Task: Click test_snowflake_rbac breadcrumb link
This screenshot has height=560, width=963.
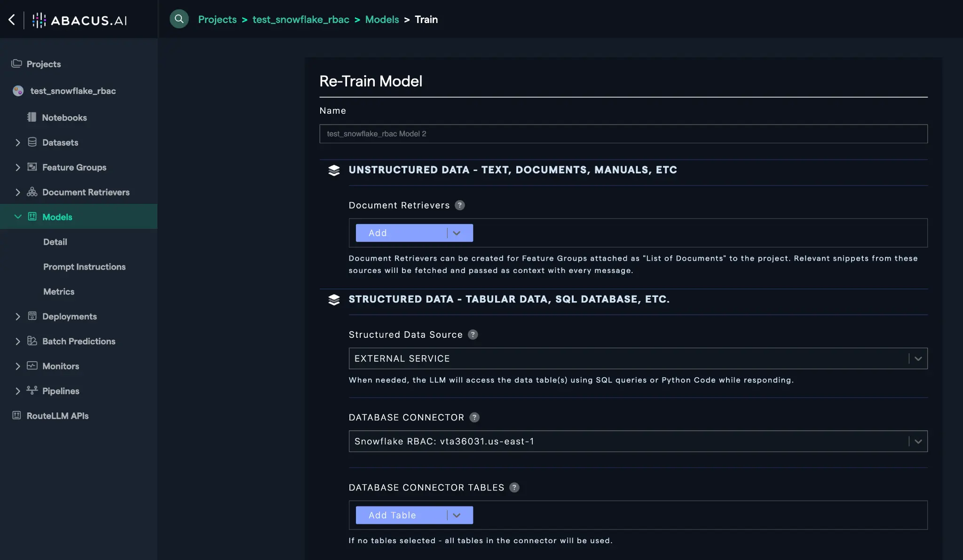Action: (x=300, y=19)
